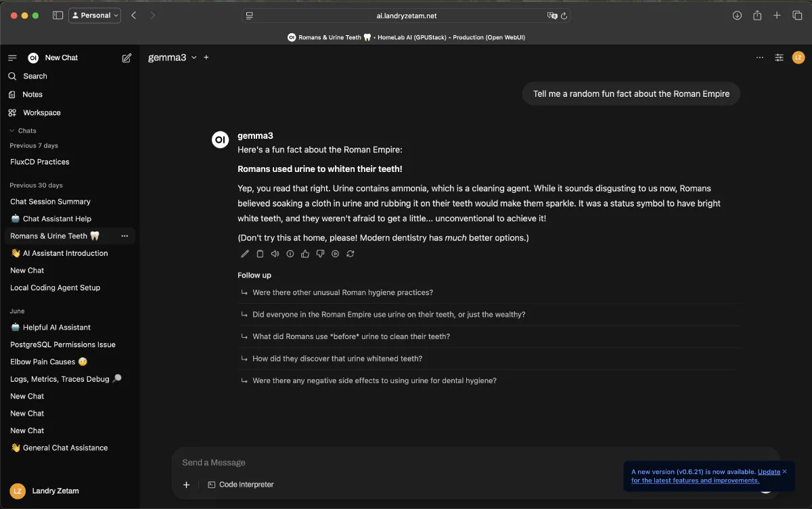
Task: Click the Update link in version notice
Action: pyautogui.click(x=769, y=472)
